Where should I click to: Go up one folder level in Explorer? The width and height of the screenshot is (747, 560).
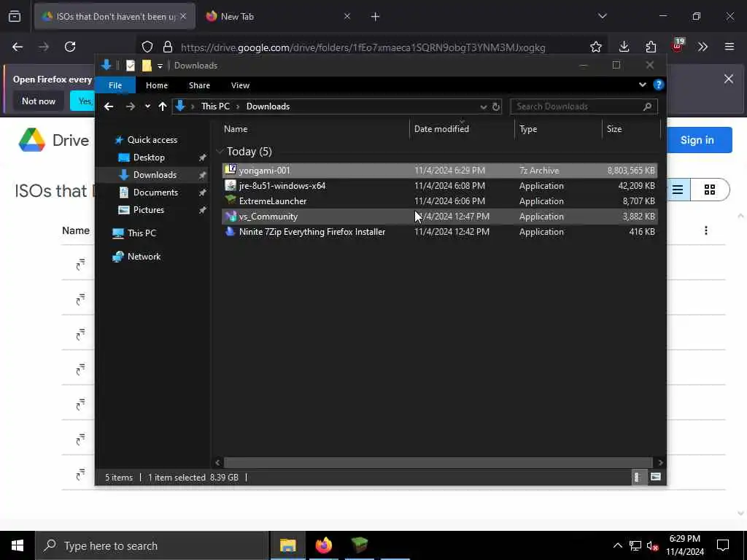coord(163,106)
